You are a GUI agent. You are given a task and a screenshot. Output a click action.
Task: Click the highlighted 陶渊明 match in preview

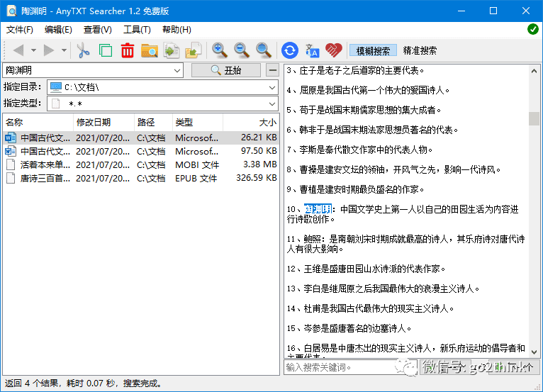click(x=318, y=209)
